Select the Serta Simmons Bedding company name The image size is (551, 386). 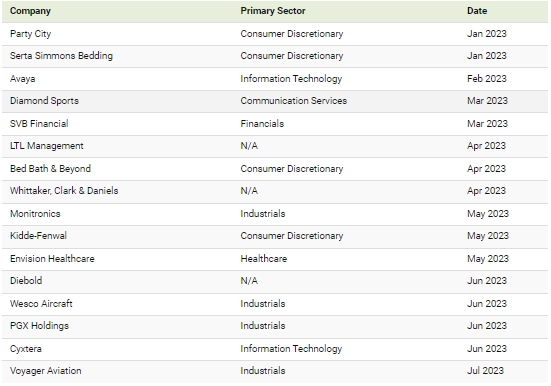(61, 56)
